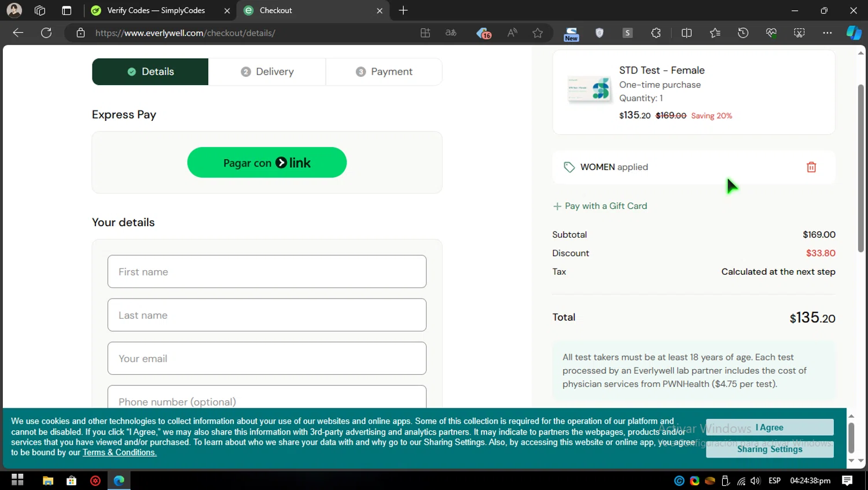Open the browser profile avatar
This screenshot has height=490, width=868.
click(x=14, y=10)
